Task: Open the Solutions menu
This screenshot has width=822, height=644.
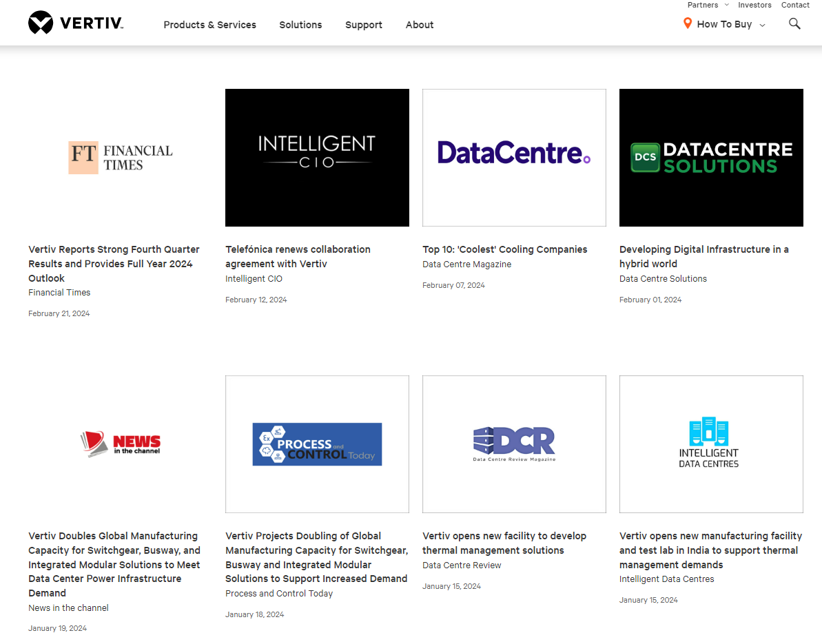Action: [300, 25]
